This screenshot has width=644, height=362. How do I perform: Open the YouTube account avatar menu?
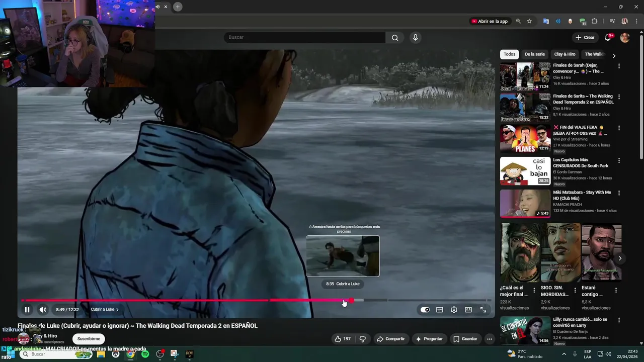[625, 38]
